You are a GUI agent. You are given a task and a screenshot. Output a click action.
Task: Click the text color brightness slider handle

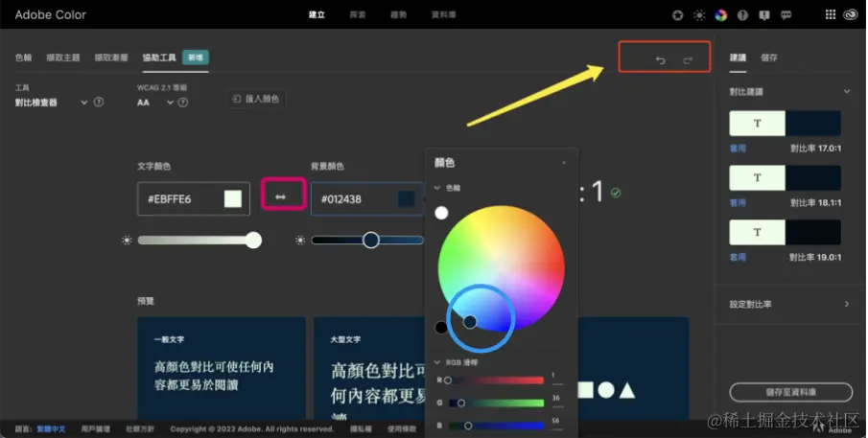pos(253,240)
